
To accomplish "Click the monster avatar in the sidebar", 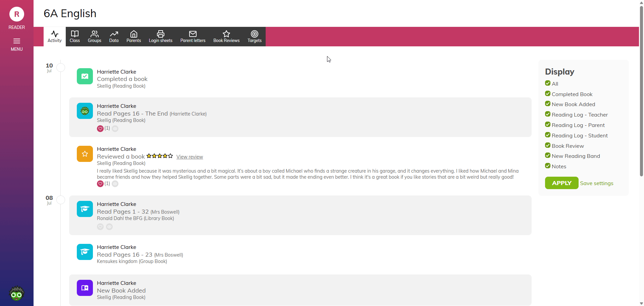I will pos(16,293).
